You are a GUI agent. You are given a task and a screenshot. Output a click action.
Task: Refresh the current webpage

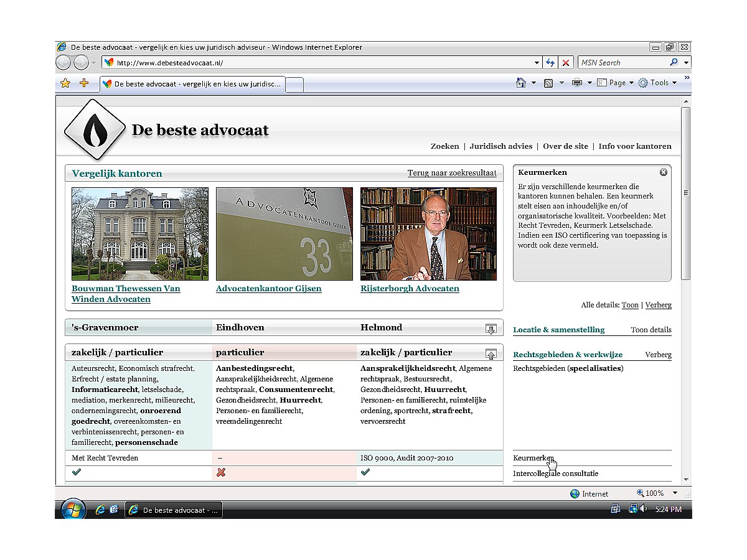[x=550, y=62]
